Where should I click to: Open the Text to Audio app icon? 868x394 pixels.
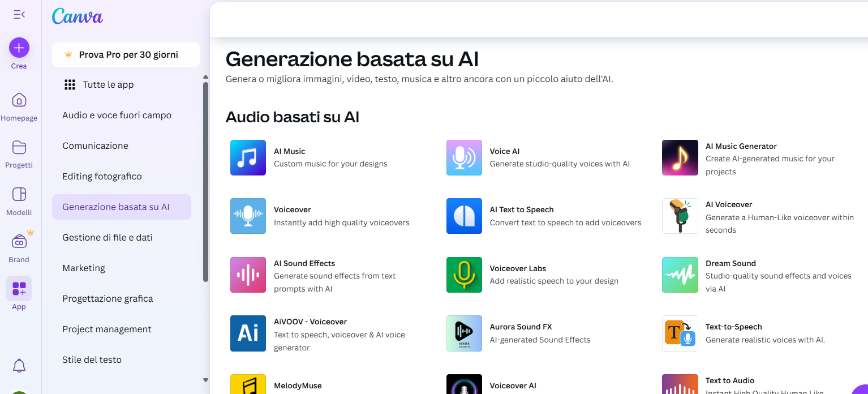680,384
